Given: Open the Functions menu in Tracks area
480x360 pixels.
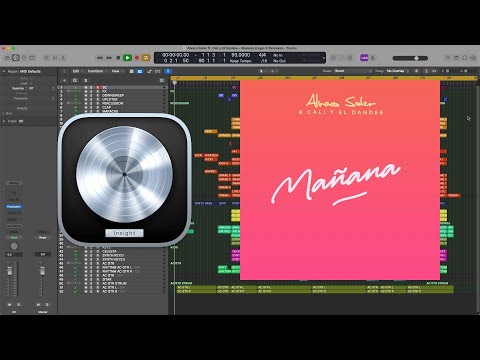Looking at the screenshot, I should (x=97, y=71).
